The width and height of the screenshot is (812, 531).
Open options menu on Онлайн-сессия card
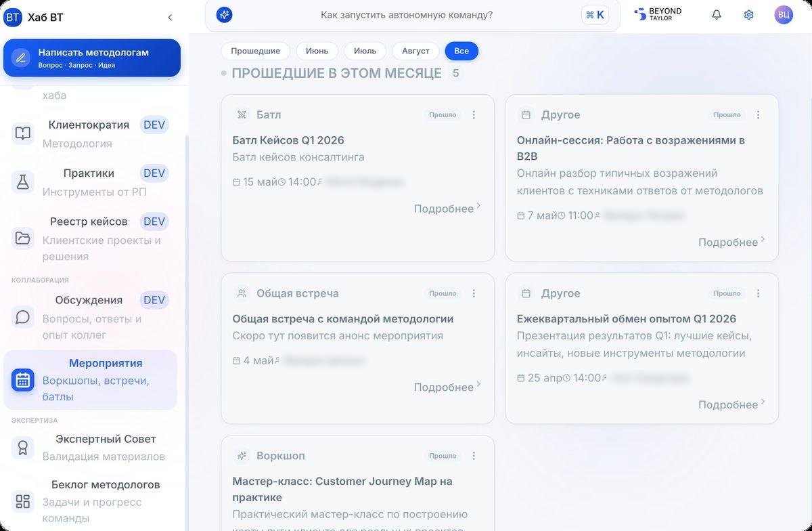click(x=759, y=114)
